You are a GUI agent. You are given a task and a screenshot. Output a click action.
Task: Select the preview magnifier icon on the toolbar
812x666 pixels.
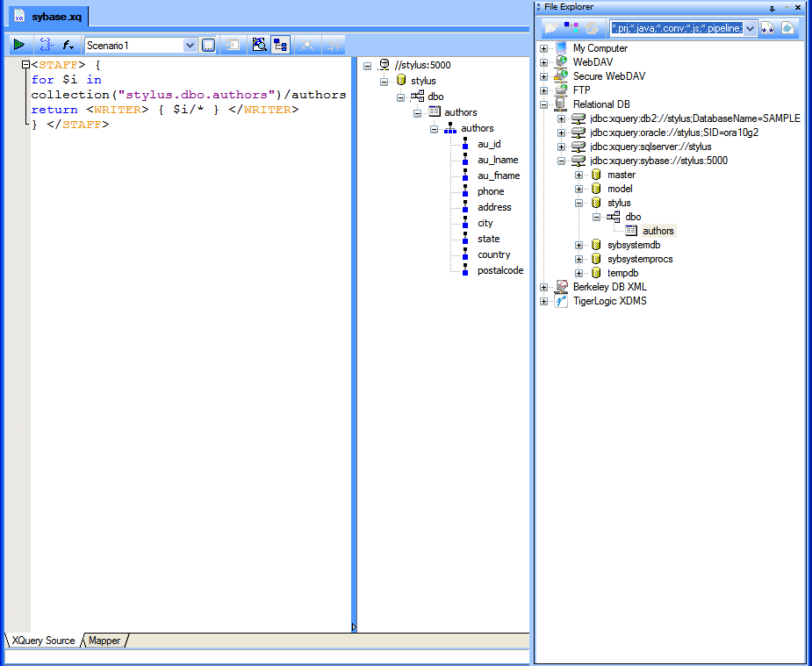(257, 45)
